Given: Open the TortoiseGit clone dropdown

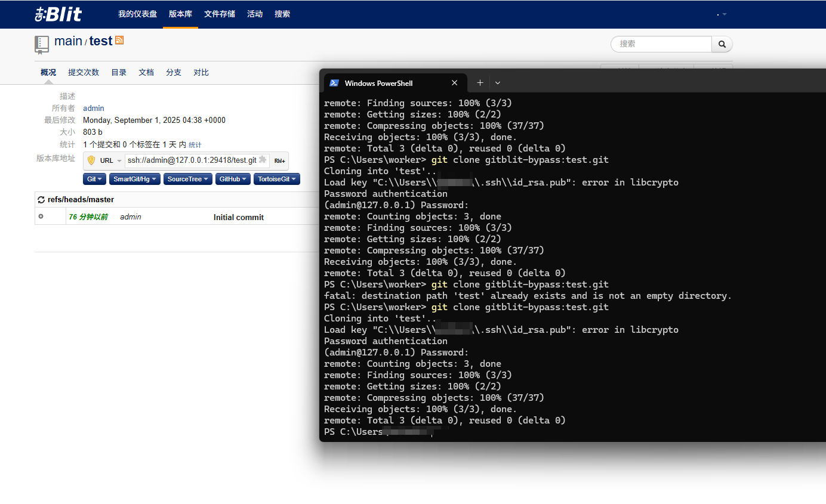Looking at the screenshot, I should [276, 179].
